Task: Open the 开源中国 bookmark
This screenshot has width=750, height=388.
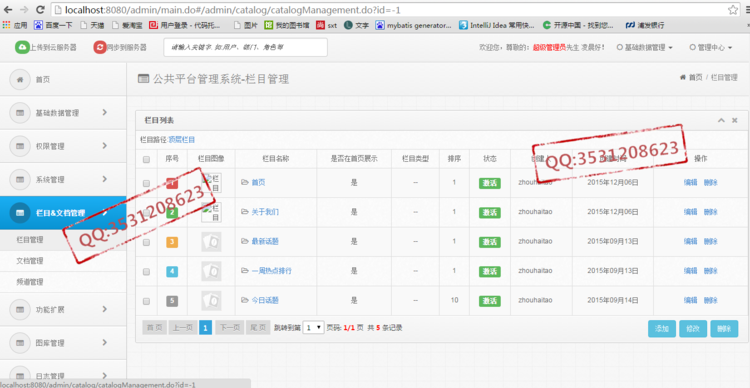Action: pos(578,25)
